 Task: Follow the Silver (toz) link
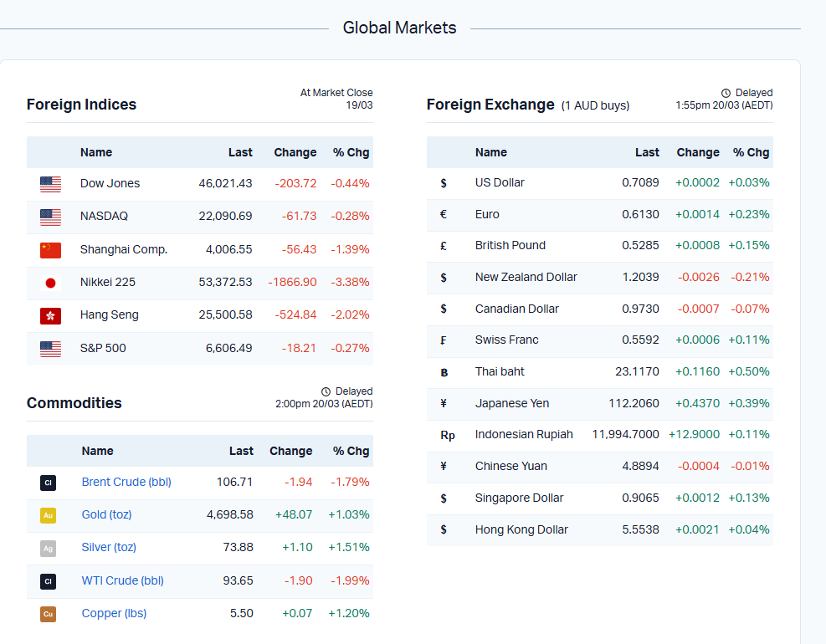pyautogui.click(x=109, y=547)
